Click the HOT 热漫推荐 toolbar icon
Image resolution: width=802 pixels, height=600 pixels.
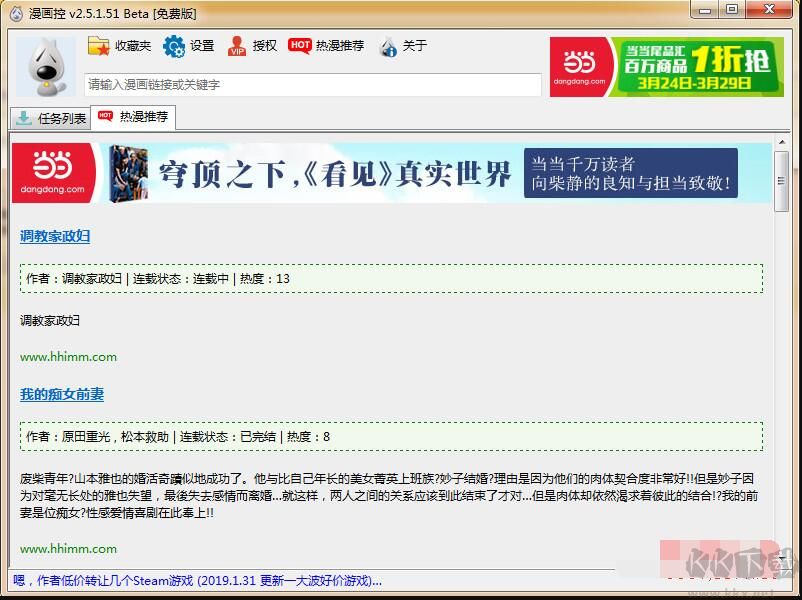[x=300, y=46]
